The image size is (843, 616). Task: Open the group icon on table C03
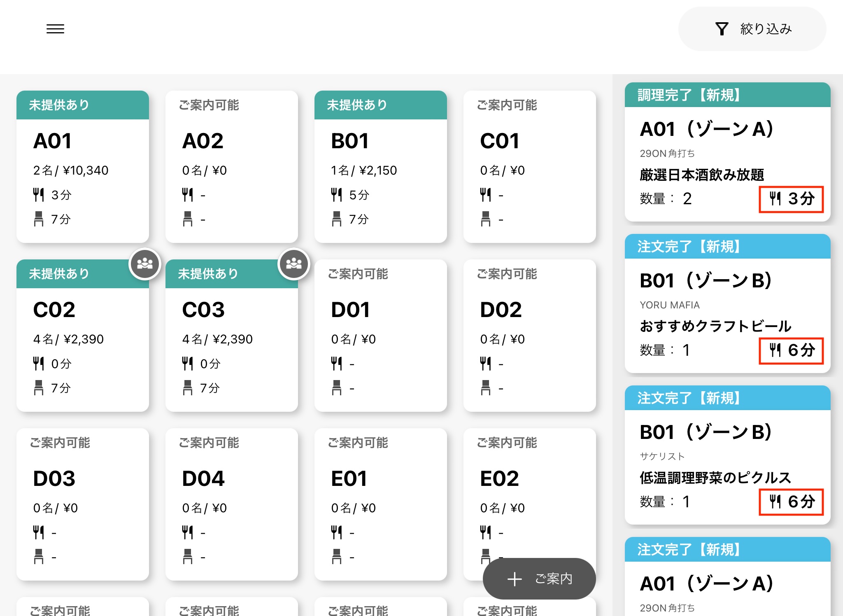[x=293, y=264]
